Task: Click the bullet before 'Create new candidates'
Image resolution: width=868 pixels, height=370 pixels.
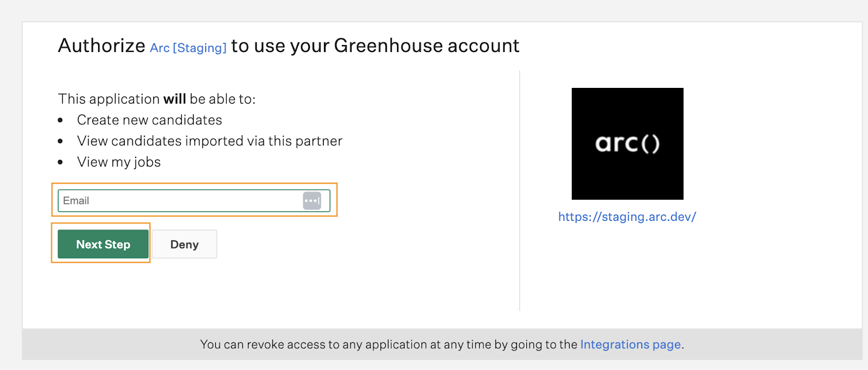Action: pos(61,120)
